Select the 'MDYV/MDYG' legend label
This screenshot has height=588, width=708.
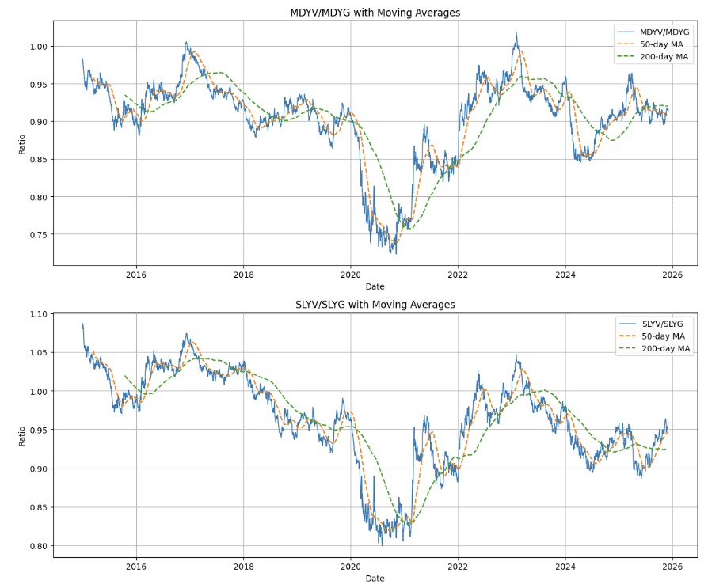[x=664, y=32]
